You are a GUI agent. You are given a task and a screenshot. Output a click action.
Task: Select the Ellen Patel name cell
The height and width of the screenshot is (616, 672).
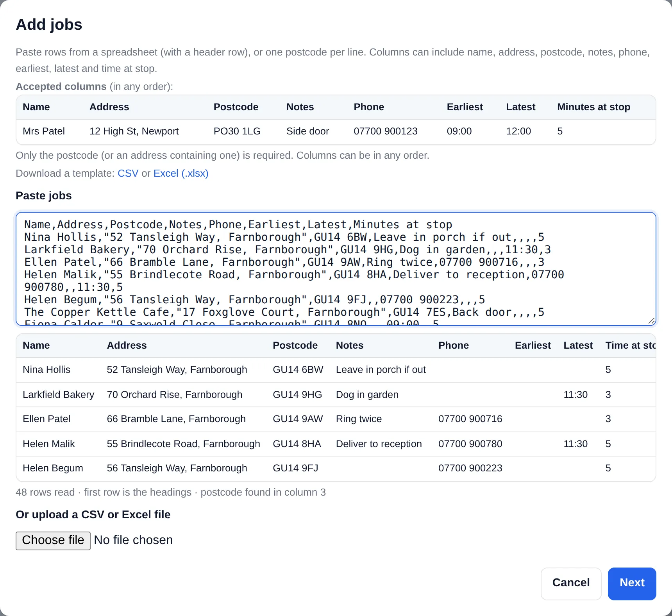click(x=46, y=419)
